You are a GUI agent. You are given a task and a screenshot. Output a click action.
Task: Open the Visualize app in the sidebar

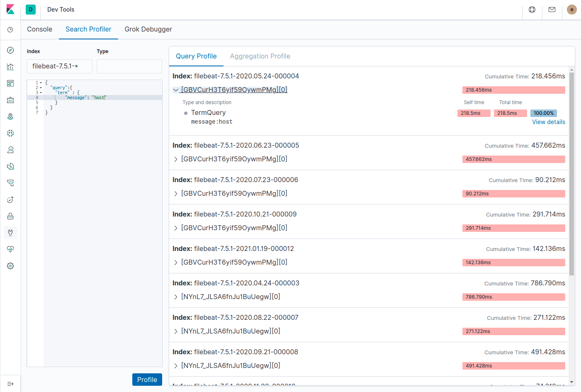click(10, 66)
